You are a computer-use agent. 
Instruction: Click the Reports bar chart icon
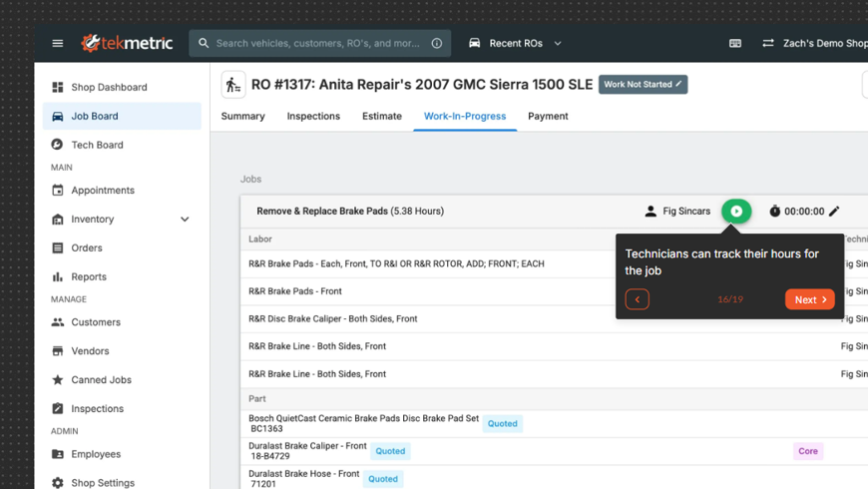(58, 276)
